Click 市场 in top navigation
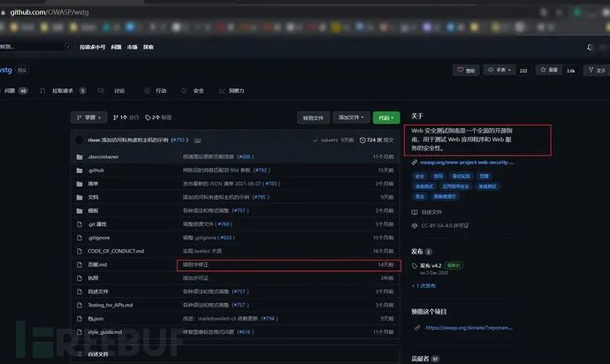 pos(133,47)
